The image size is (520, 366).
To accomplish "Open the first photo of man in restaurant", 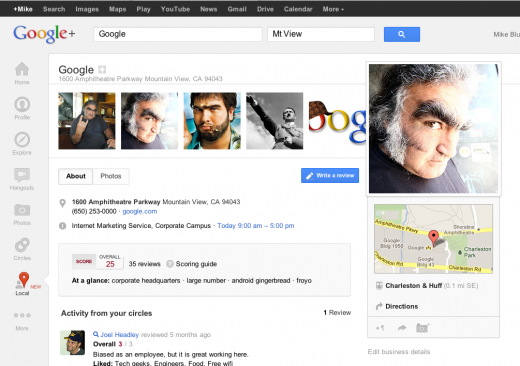I will [87, 121].
